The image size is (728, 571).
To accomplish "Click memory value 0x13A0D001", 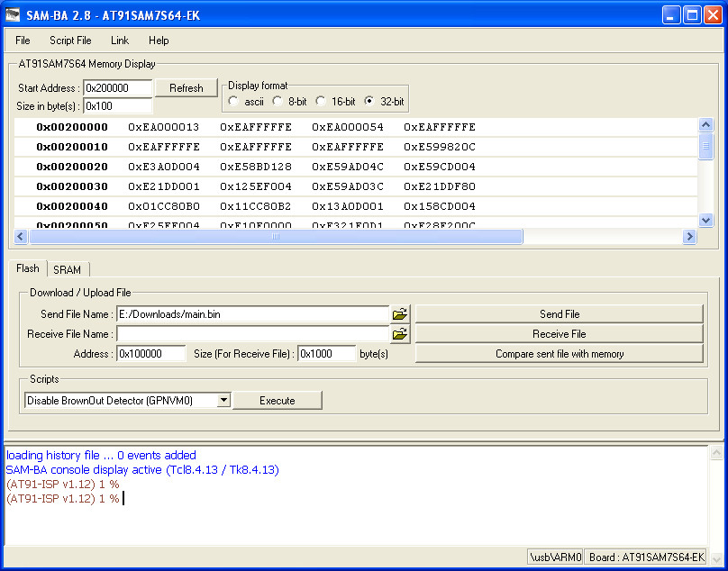I will click(348, 206).
